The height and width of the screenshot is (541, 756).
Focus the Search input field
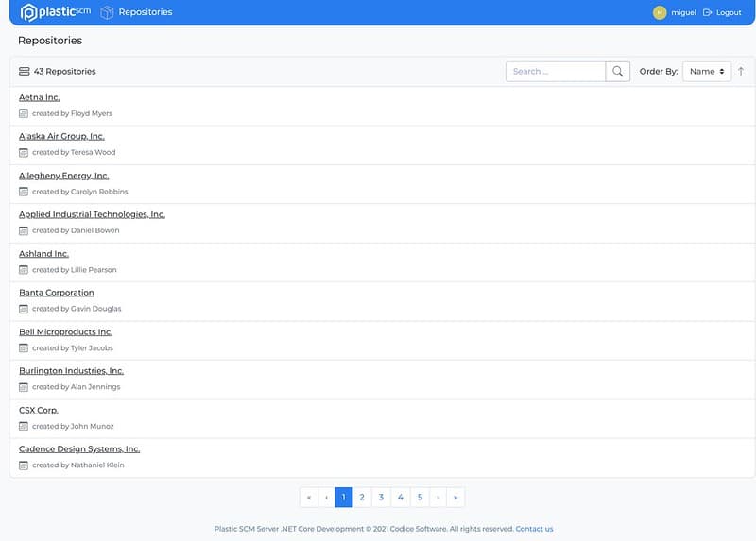coord(555,72)
